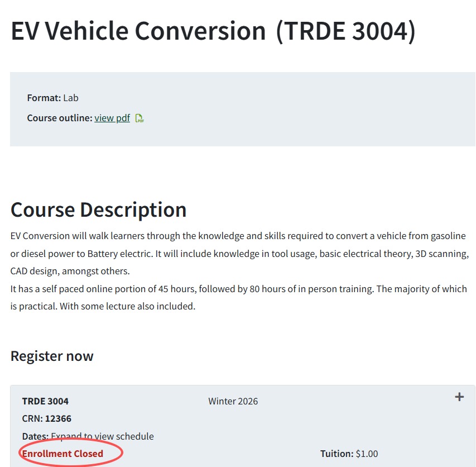Click the Tuition $1.00 amount

pos(367,454)
